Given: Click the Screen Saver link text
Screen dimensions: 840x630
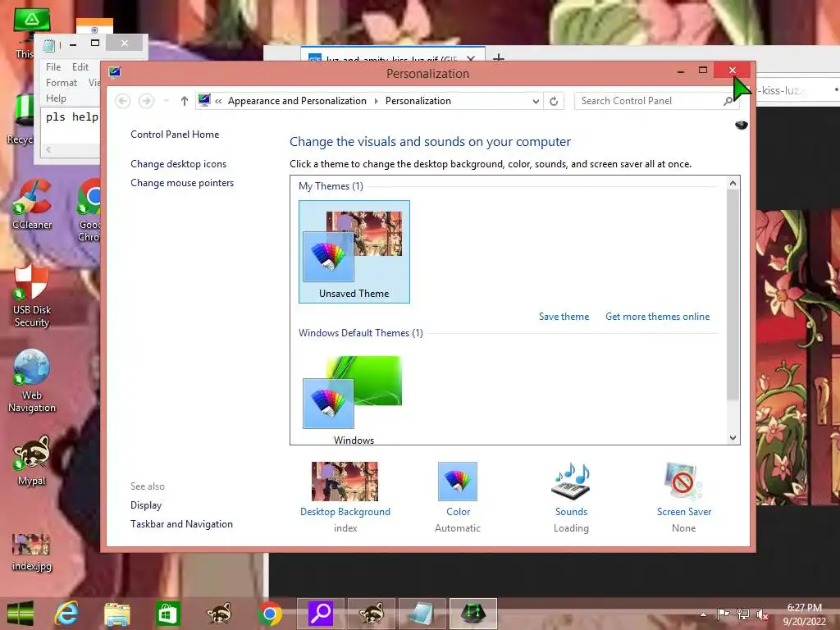Looking at the screenshot, I should click(x=684, y=512).
